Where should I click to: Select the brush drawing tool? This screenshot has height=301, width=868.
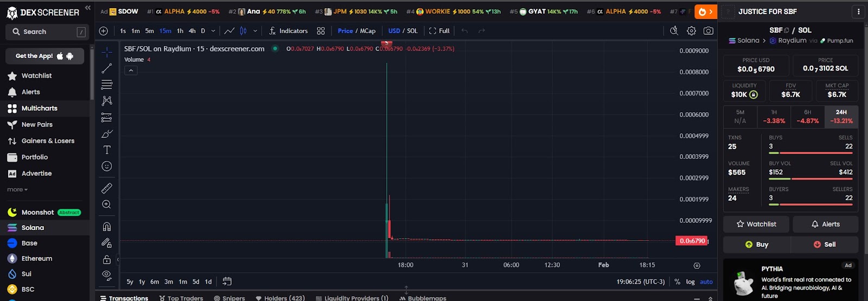tap(107, 133)
